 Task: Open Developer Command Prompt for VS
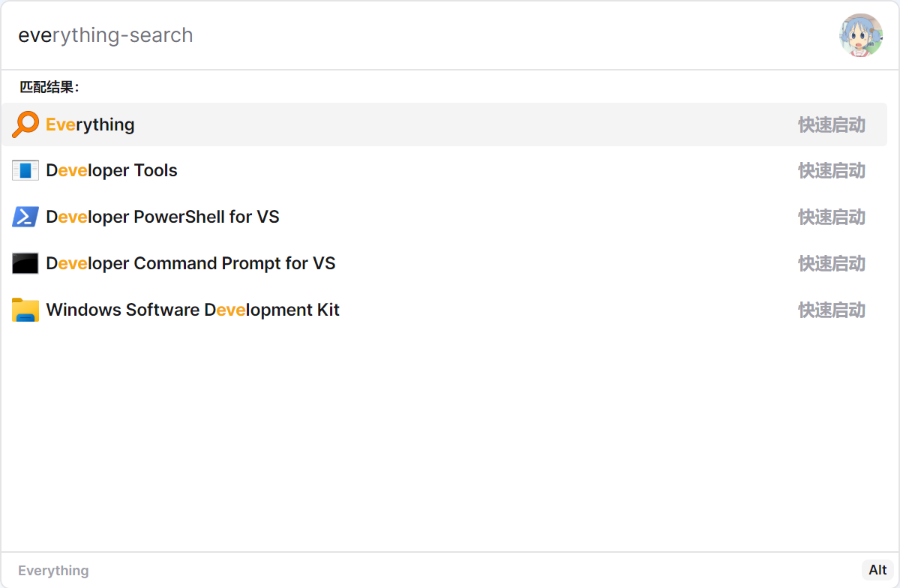tap(444, 264)
